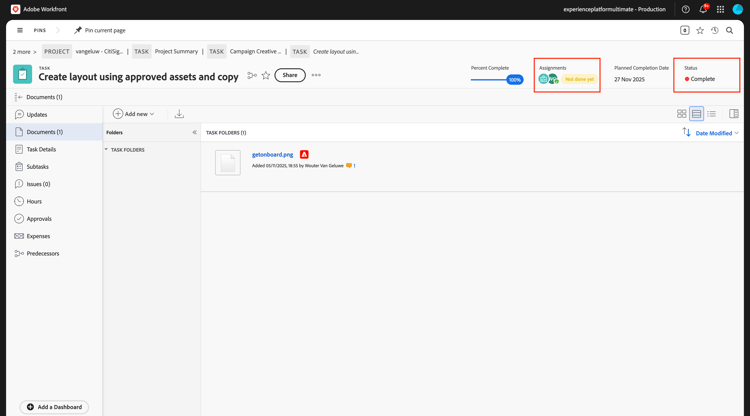This screenshot has height=416, width=750.
Task: Click the Adobe Workfront logo
Action: click(x=15, y=9)
